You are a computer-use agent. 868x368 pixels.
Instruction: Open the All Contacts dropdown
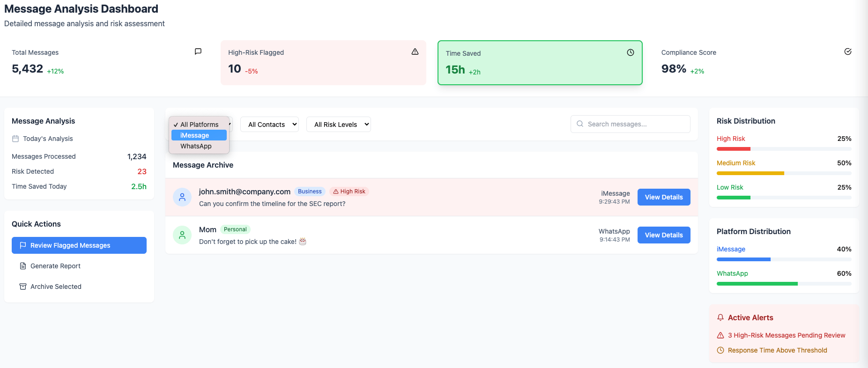(x=269, y=125)
